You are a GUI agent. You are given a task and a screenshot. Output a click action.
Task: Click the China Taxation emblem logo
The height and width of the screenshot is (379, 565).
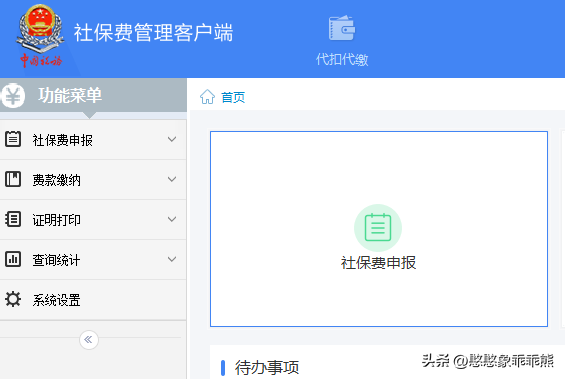(40, 36)
